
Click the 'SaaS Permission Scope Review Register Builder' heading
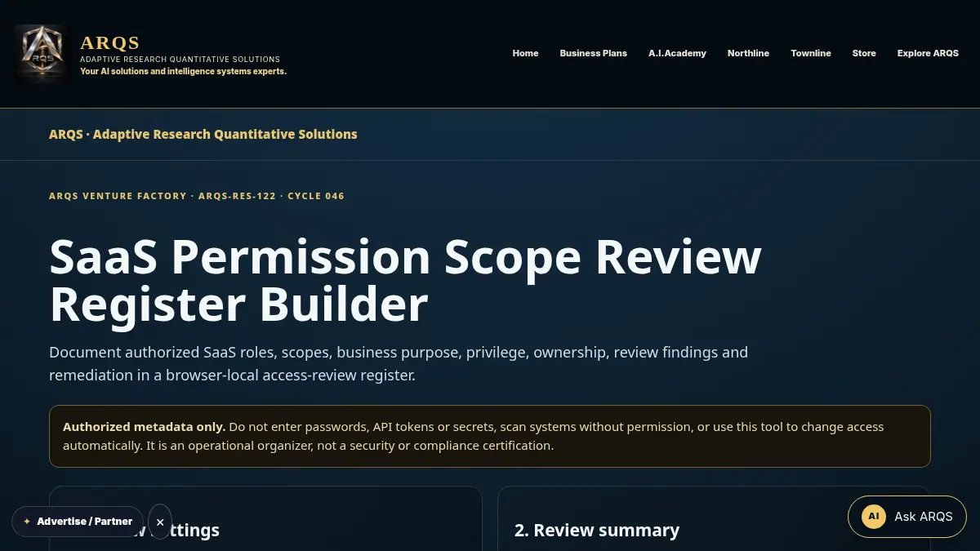pyautogui.click(x=406, y=281)
